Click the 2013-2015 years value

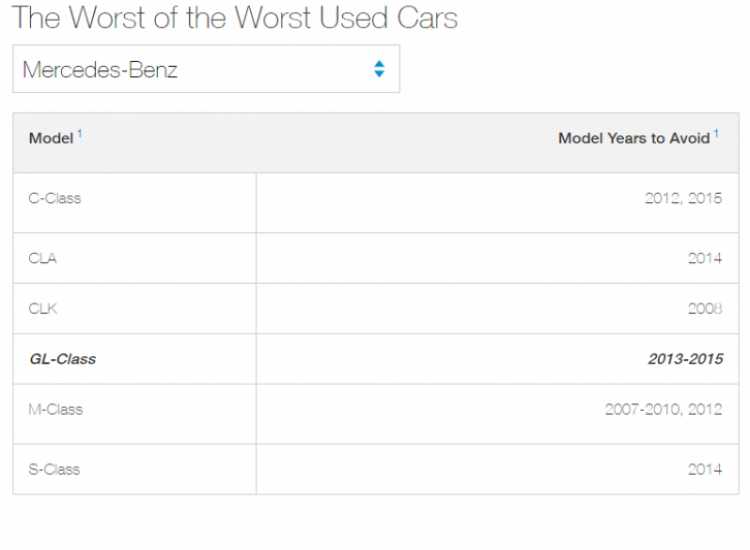(685, 359)
